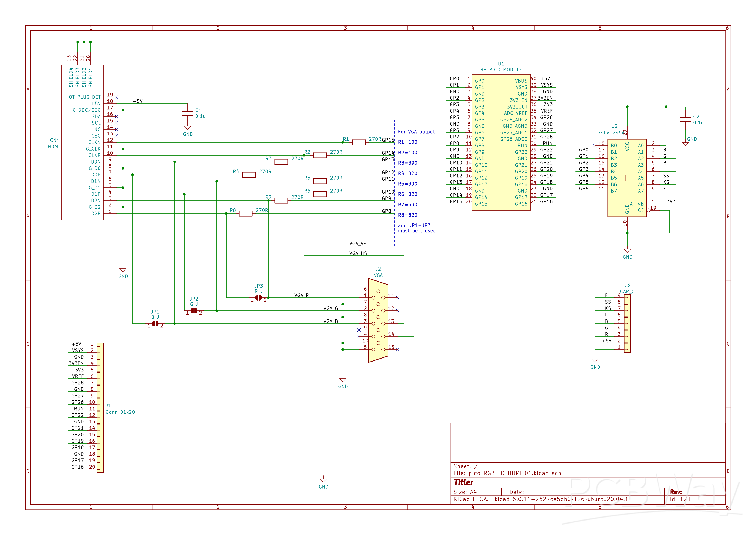
Task: Click the R7 resistor symbol
Action: (x=281, y=201)
